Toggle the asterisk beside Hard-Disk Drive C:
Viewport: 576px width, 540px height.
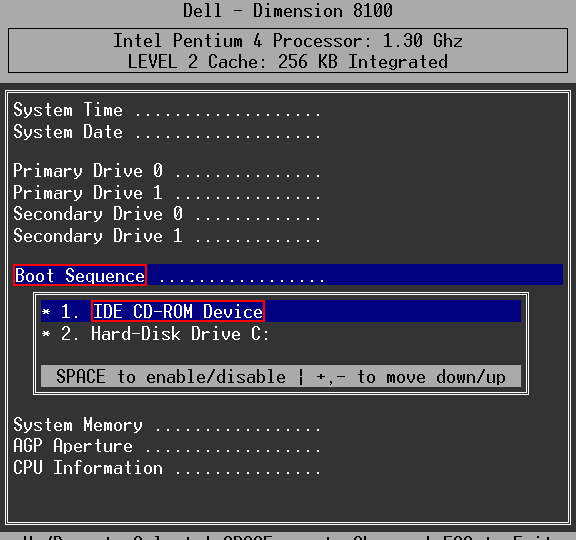pyautogui.click(x=46, y=334)
